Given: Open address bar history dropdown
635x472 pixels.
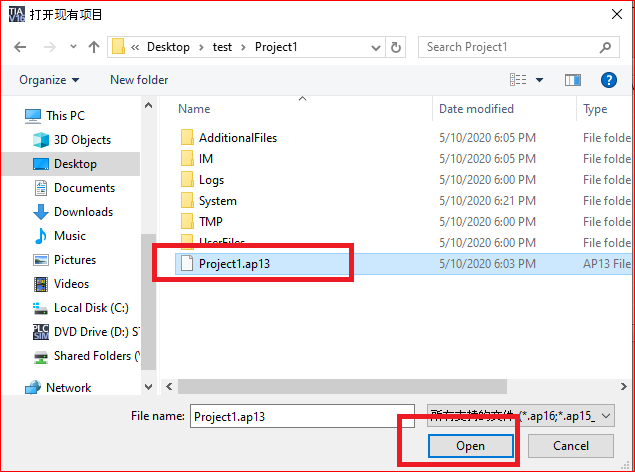Looking at the screenshot, I should 375,47.
